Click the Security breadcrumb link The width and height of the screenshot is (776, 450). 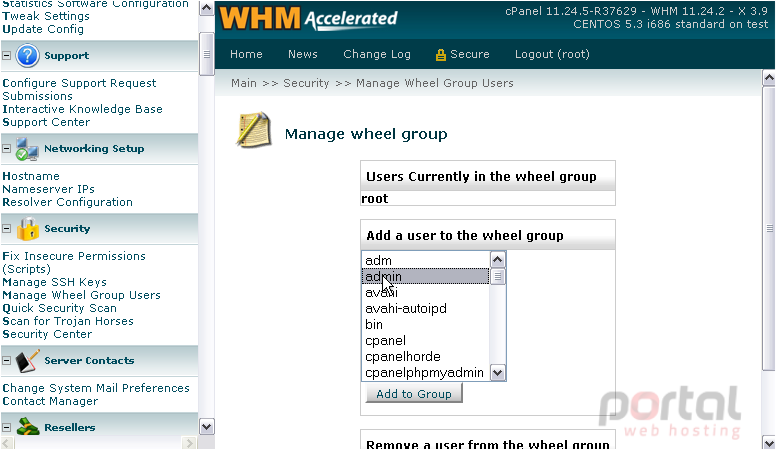point(306,83)
